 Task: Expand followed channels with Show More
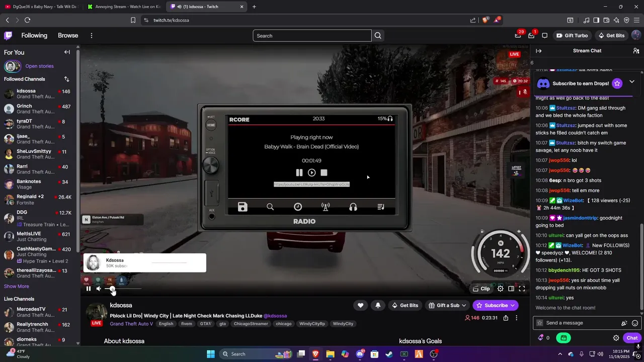point(17,286)
